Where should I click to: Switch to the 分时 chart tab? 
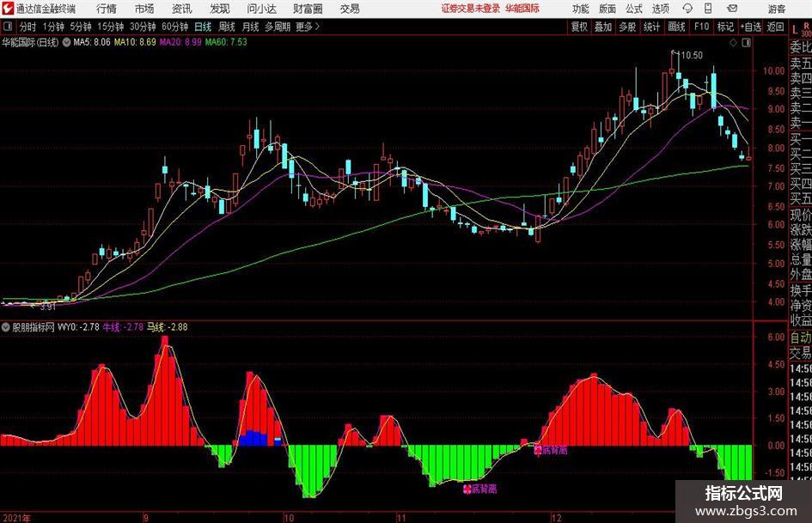(x=27, y=27)
